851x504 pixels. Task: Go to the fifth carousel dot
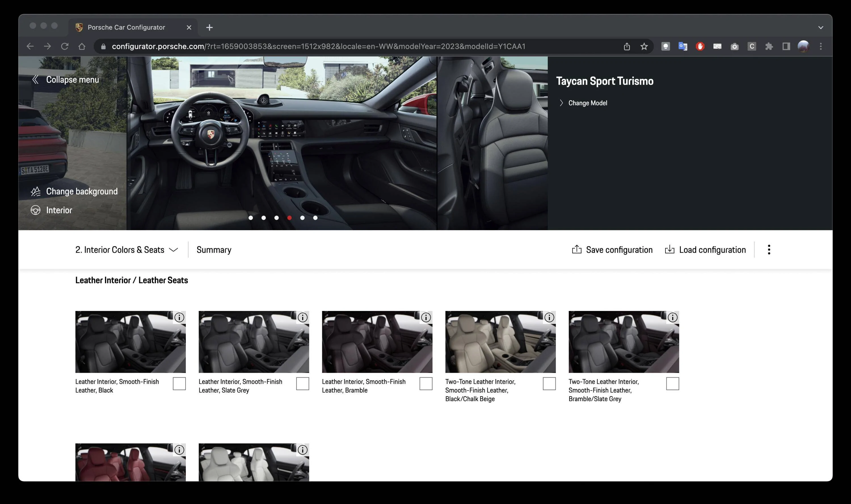(302, 218)
